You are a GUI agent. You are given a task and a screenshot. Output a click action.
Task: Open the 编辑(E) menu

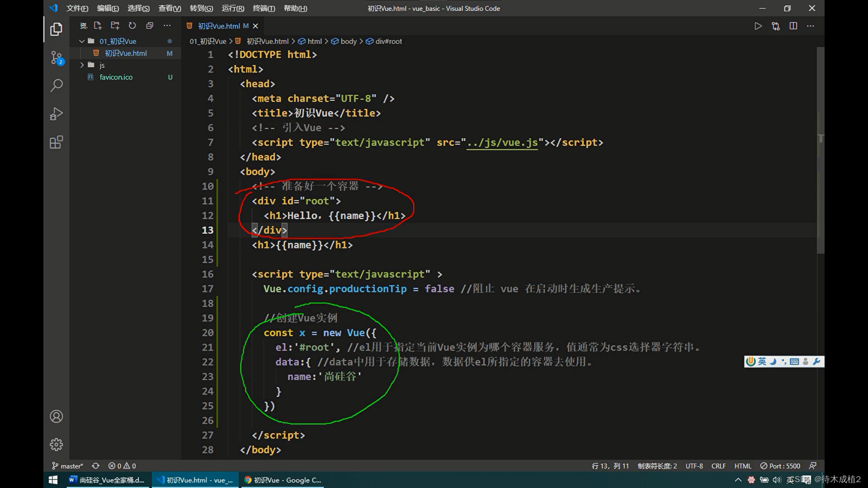click(108, 8)
